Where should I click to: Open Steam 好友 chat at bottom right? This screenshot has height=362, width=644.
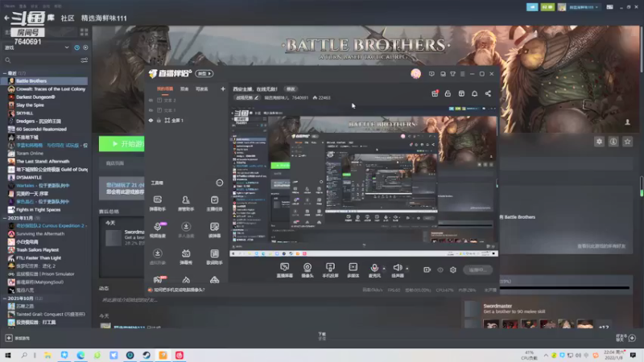(625, 337)
